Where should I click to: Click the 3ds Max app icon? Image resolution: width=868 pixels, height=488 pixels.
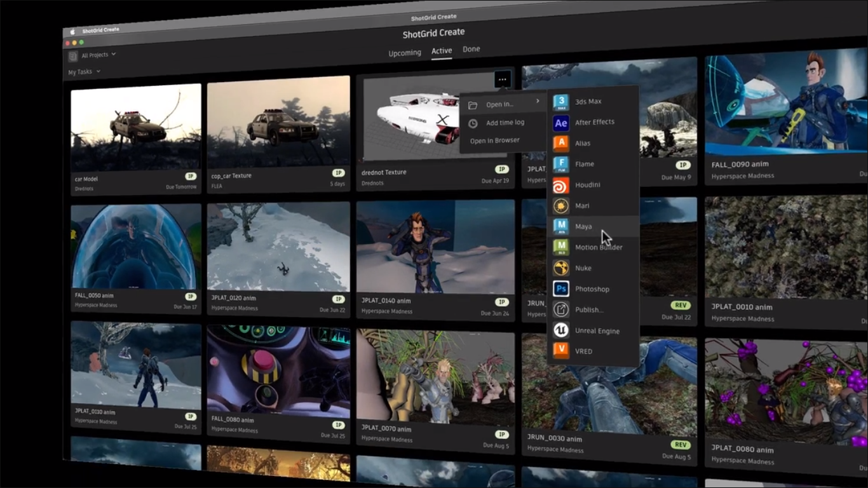tap(561, 102)
